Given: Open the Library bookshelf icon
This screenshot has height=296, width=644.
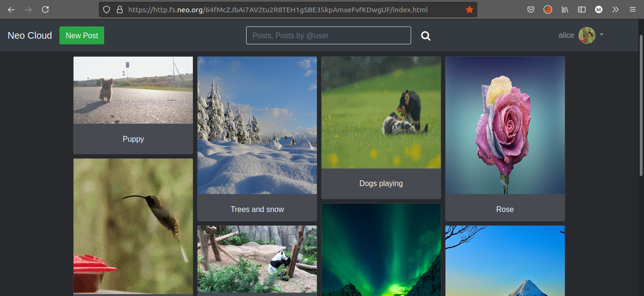Looking at the screenshot, I should pyautogui.click(x=565, y=9).
